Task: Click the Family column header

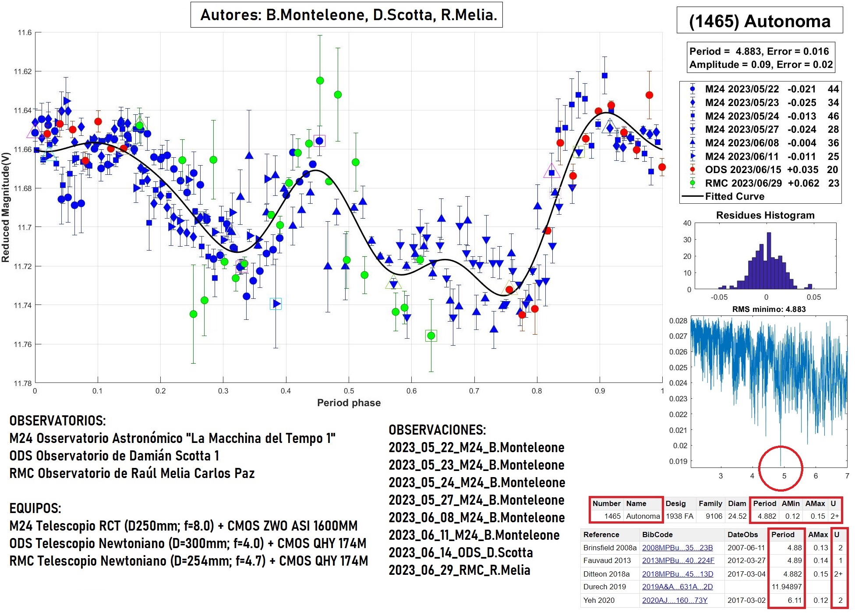Action: pos(710,503)
